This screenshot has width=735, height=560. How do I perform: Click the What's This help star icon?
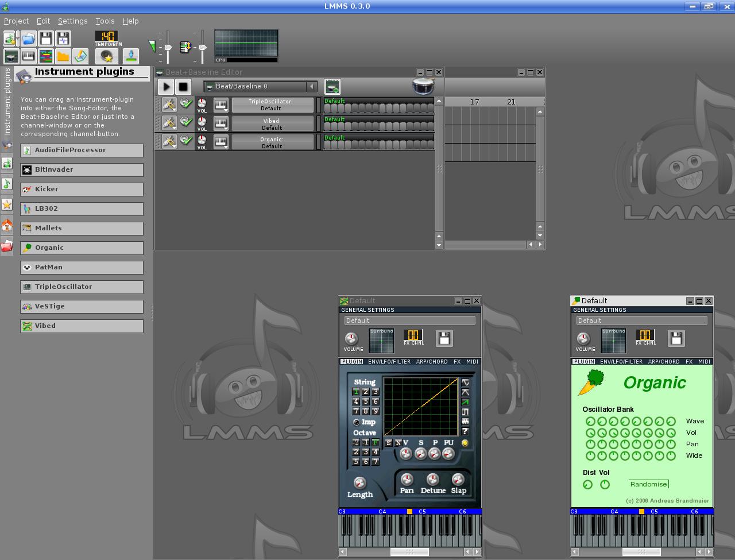(107, 56)
